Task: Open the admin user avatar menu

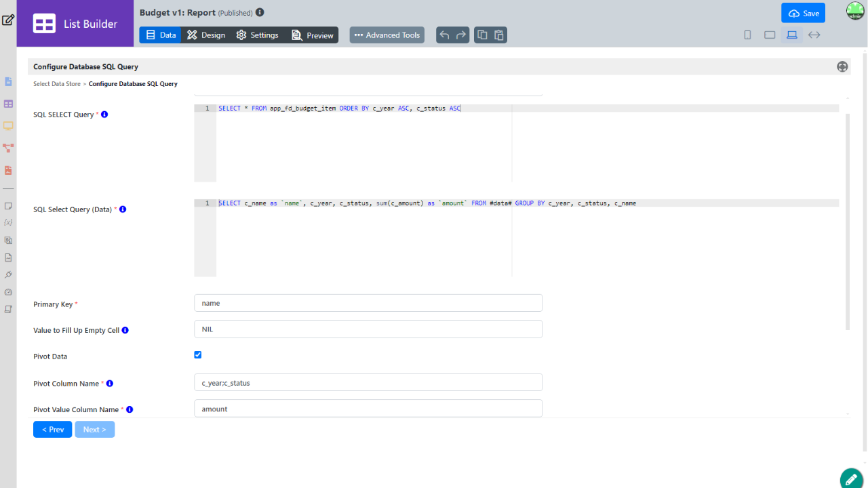Action: click(854, 12)
